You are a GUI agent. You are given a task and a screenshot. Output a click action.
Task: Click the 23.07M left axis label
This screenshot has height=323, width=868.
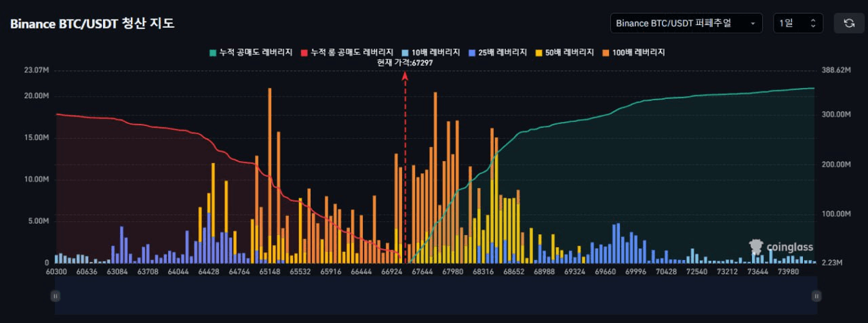tap(36, 70)
